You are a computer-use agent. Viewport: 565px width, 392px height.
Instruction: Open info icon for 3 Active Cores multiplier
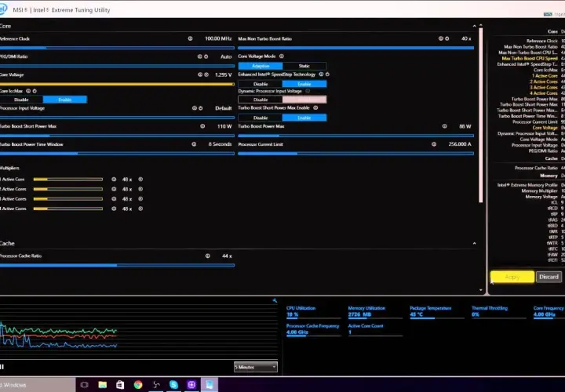tap(114, 198)
